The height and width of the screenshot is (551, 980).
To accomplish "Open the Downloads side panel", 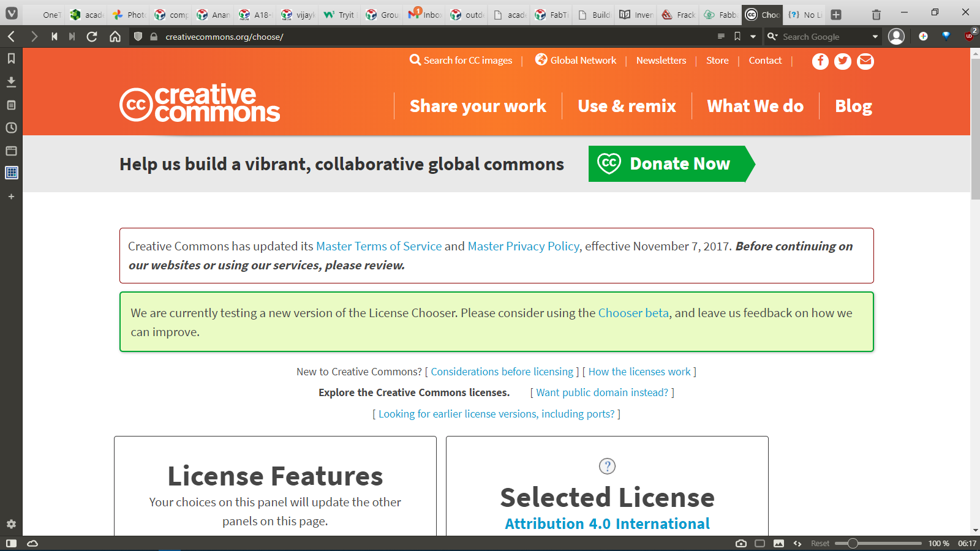I will 11,81.
